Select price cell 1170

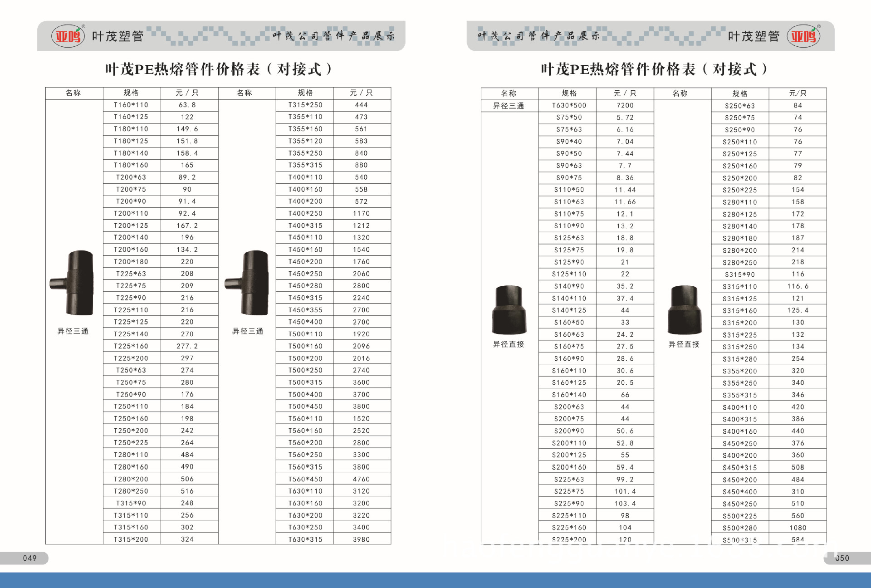362,213
